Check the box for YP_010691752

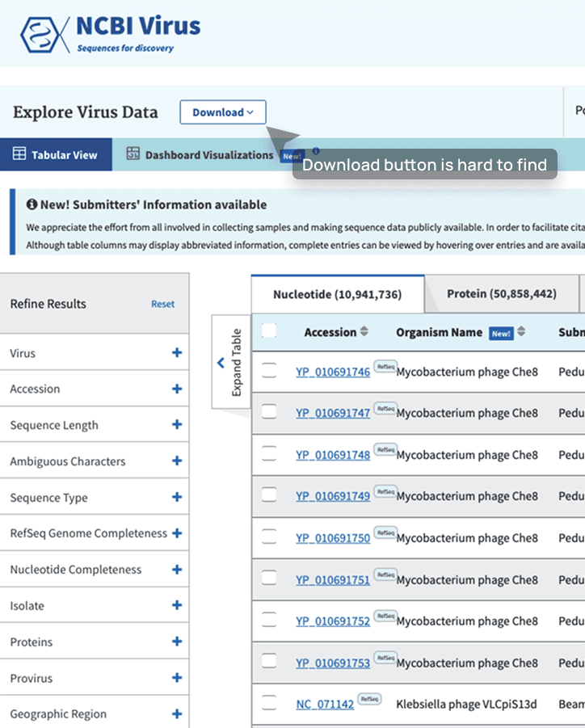(x=269, y=620)
